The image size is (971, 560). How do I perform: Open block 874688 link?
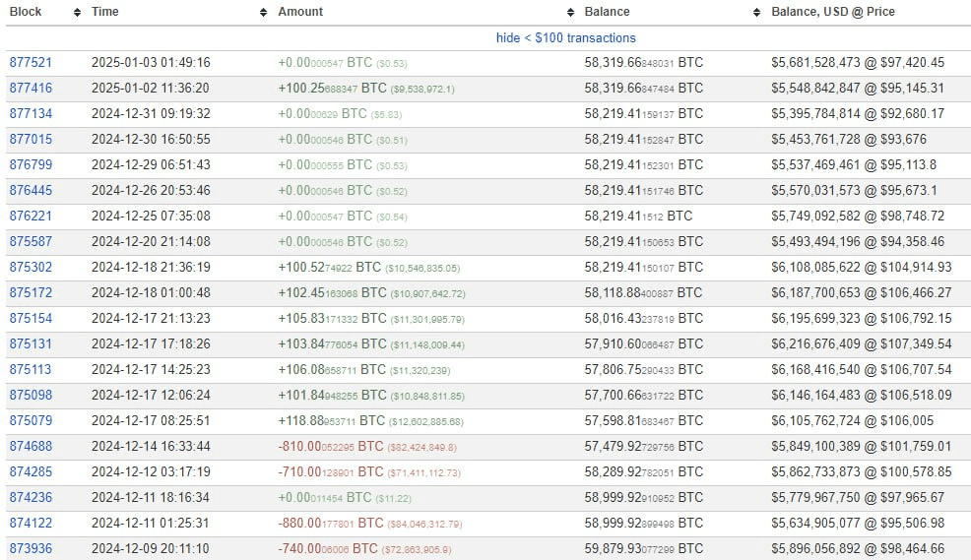(31, 446)
